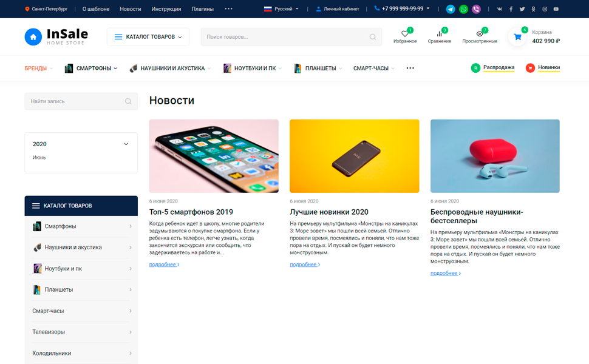Open YouTube social icon in top bar
The height and width of the screenshot is (364, 589).
point(556,9)
